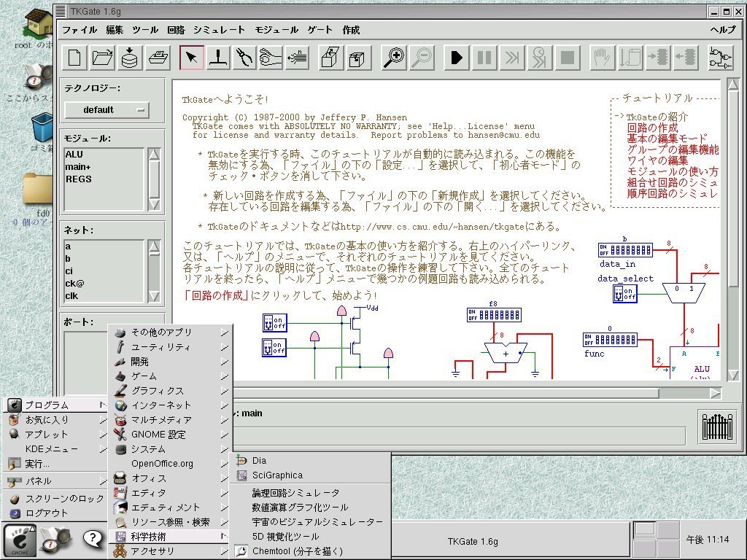Click the trash can desktop icon
This screenshot has width=747, height=560.
pyautogui.click(x=42, y=127)
